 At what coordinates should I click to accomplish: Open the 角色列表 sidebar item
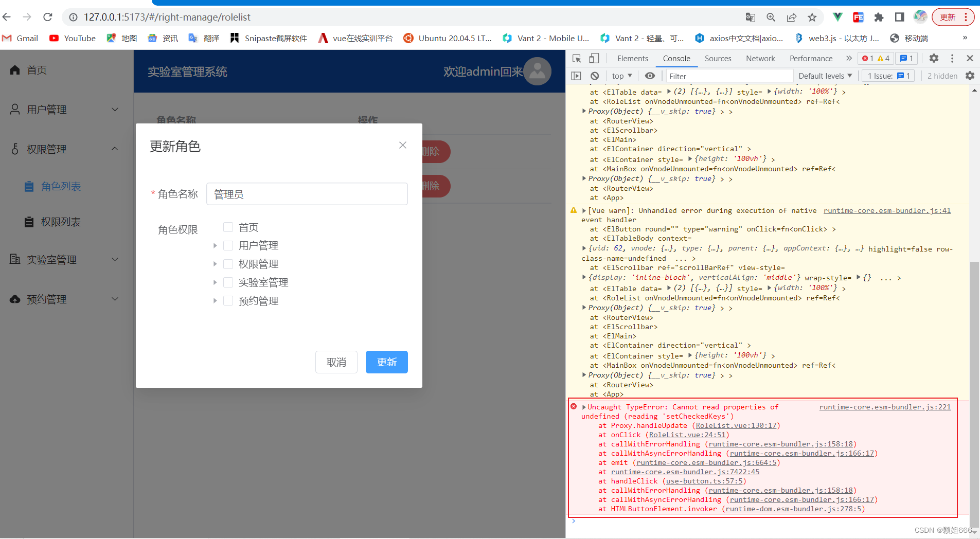pyautogui.click(x=60, y=186)
